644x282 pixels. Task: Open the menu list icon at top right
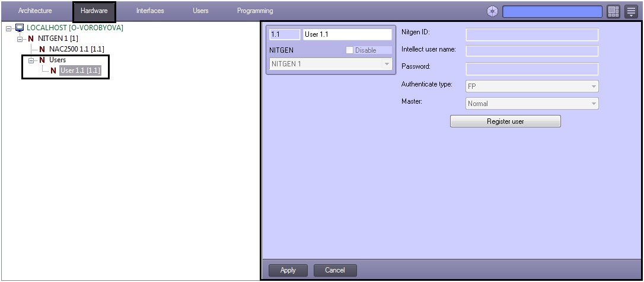click(631, 11)
